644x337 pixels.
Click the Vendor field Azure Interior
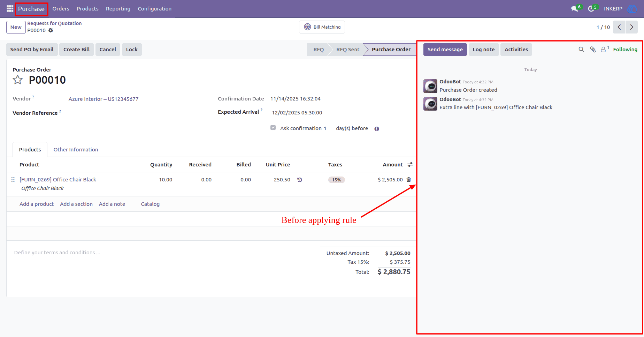pos(103,99)
